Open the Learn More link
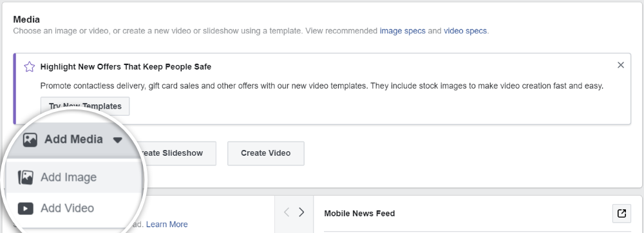The height and width of the screenshot is (233, 644). pyautogui.click(x=167, y=225)
